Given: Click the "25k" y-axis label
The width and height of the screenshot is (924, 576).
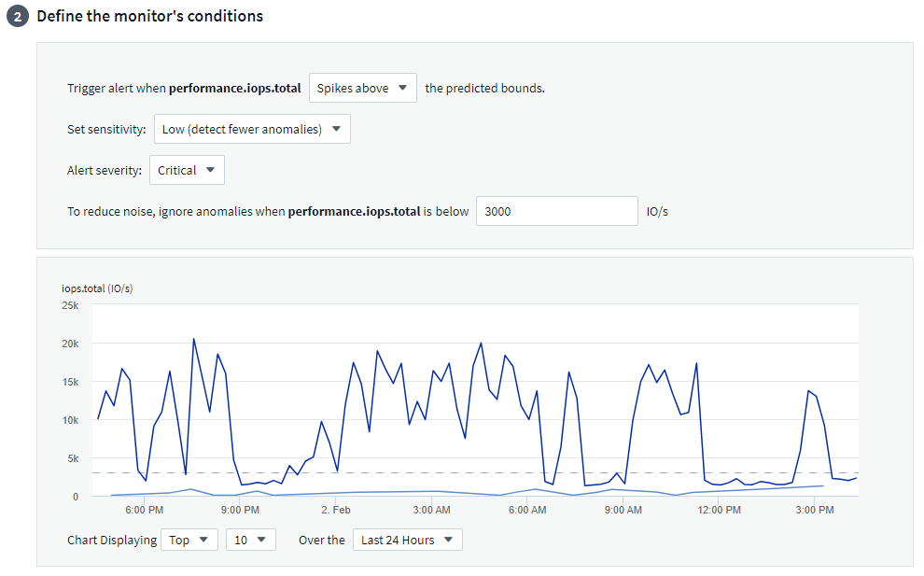Looking at the screenshot, I should (70, 305).
